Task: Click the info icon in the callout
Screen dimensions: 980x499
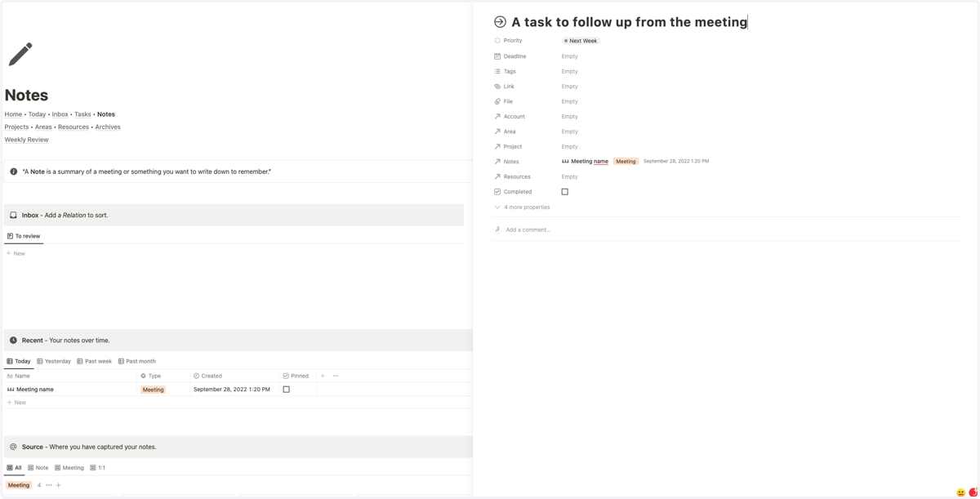Action: coord(13,172)
